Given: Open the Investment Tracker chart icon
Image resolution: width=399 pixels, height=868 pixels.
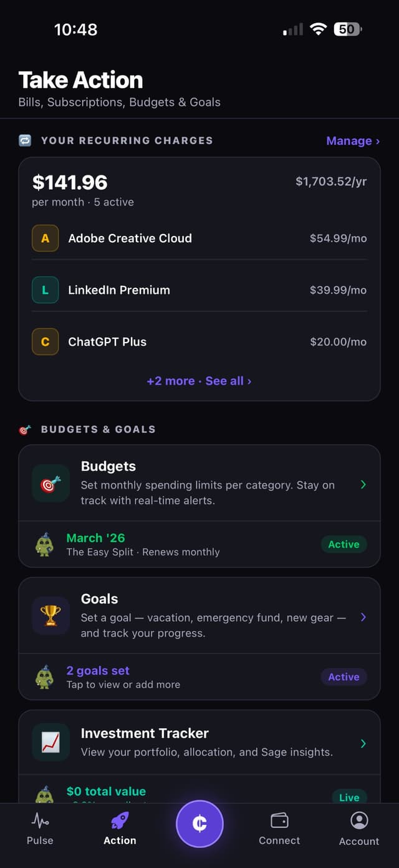Looking at the screenshot, I should coord(50,742).
